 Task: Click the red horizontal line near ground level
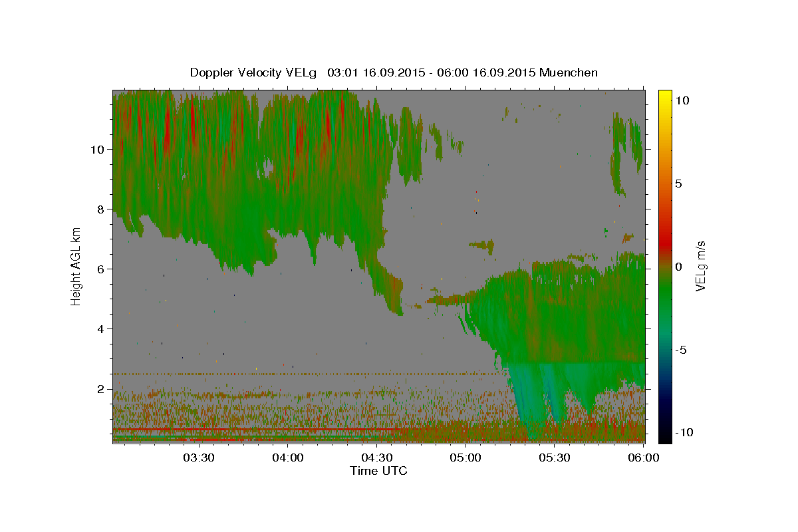[x=256, y=430]
